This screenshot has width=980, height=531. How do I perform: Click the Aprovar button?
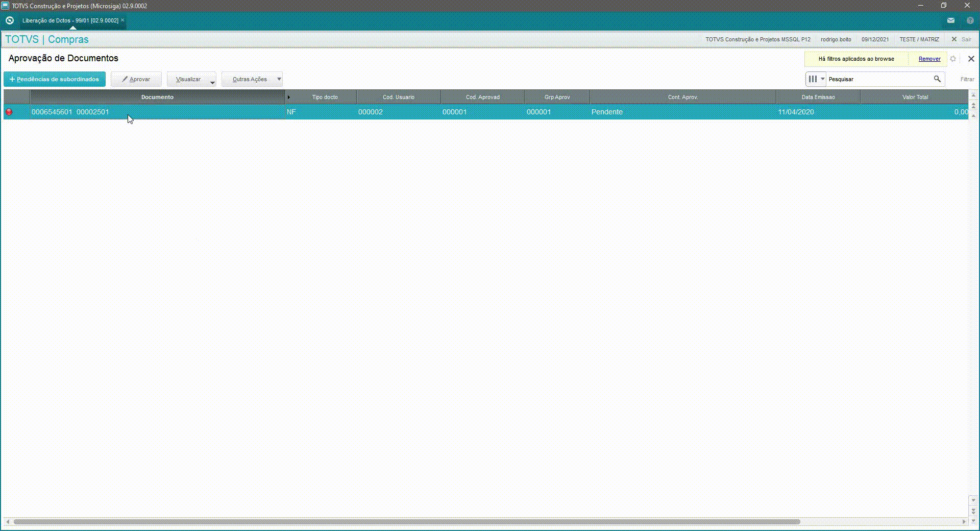[136, 79]
